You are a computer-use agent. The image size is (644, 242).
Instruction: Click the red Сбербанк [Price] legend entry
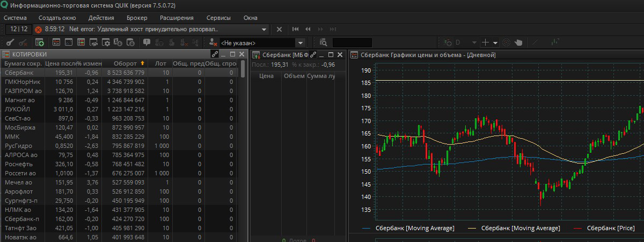point(604,228)
